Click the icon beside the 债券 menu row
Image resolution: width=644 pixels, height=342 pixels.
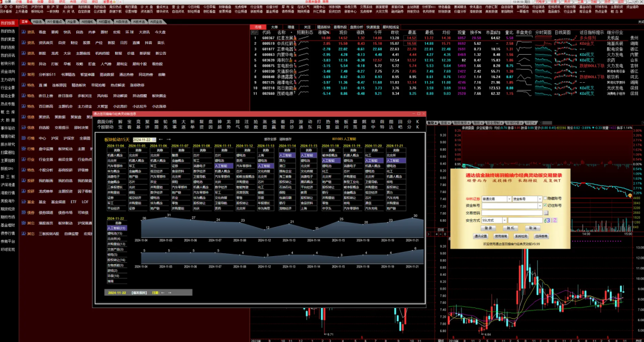click(24, 213)
